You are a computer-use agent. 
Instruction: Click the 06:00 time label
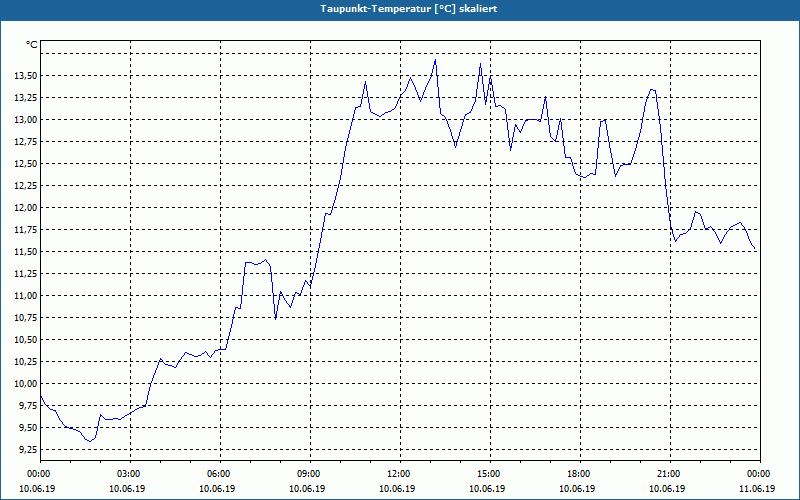(x=220, y=474)
